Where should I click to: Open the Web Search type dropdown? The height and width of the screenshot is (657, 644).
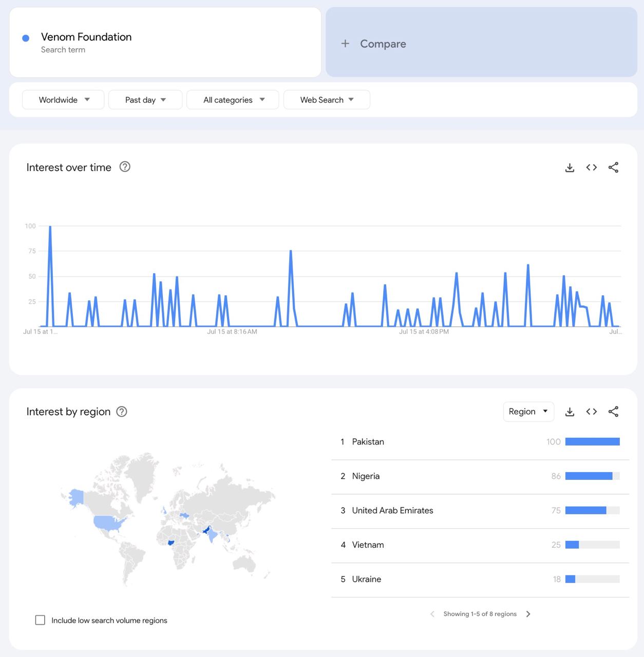[327, 100]
